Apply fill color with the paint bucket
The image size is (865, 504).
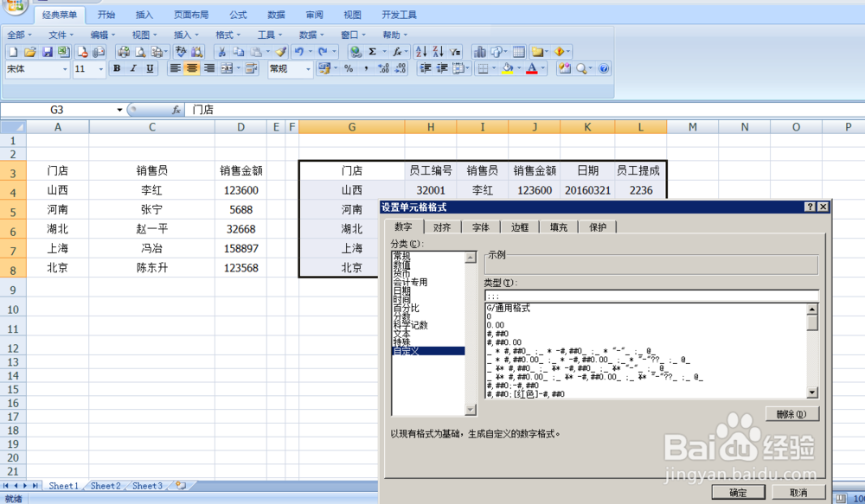[x=508, y=68]
